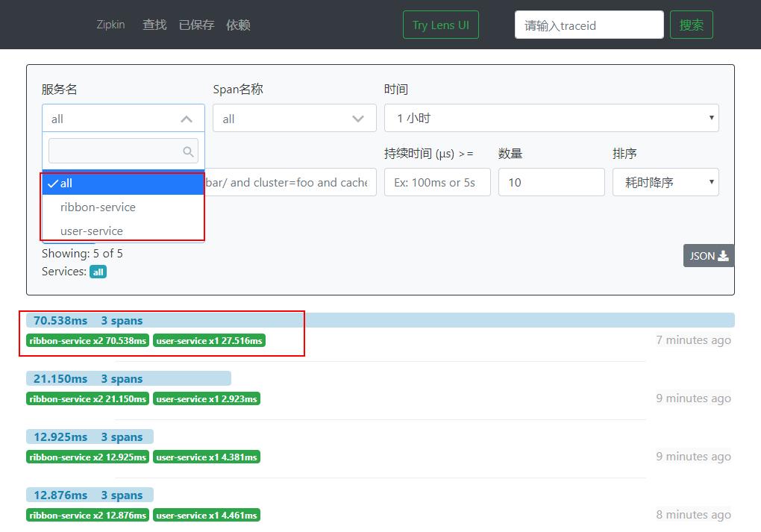Click the 数量 field showing 10
This screenshot has height=532, width=761.
click(551, 182)
